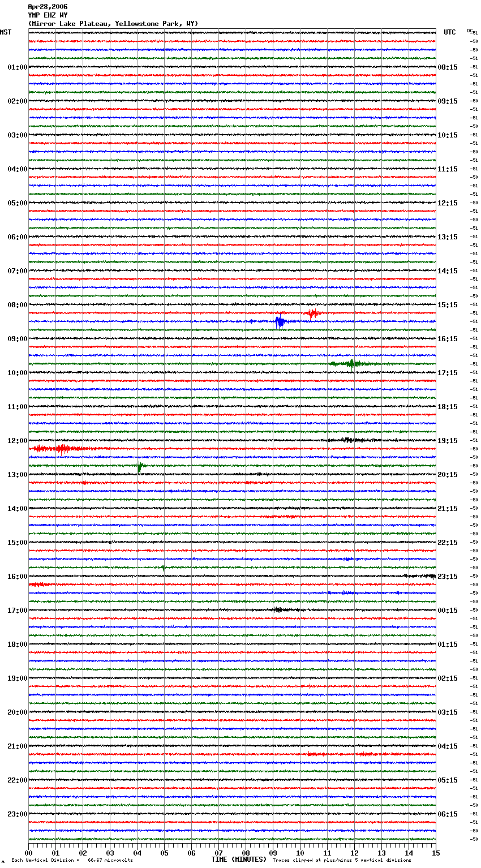Select the "02:00" MST time label
The width and height of the screenshot is (481, 868).
pyautogui.click(x=18, y=101)
